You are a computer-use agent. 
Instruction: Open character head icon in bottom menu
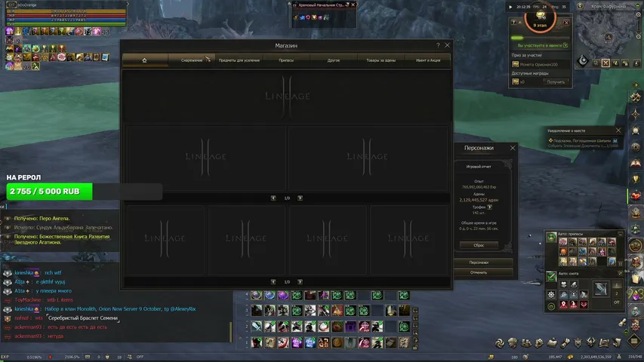coord(513,343)
